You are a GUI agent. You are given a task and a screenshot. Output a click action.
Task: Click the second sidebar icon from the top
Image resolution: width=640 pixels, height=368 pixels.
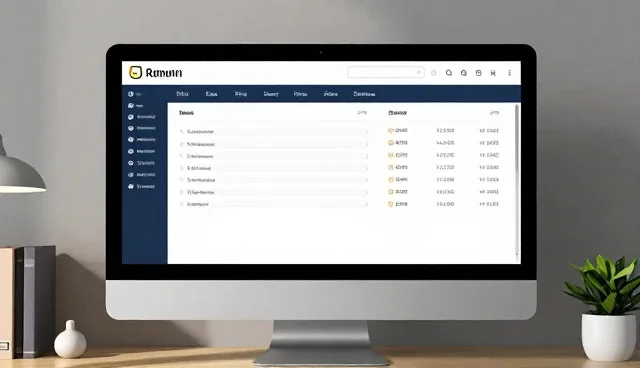click(131, 105)
